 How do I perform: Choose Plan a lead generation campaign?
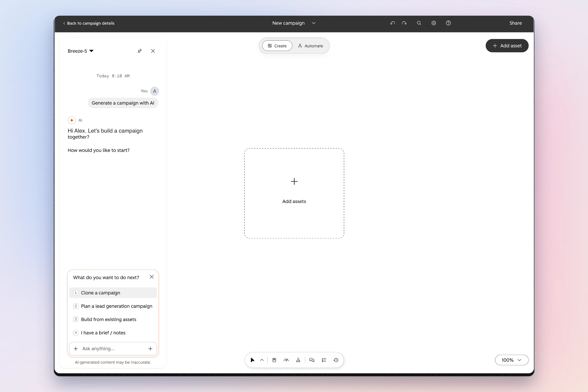pos(113,306)
